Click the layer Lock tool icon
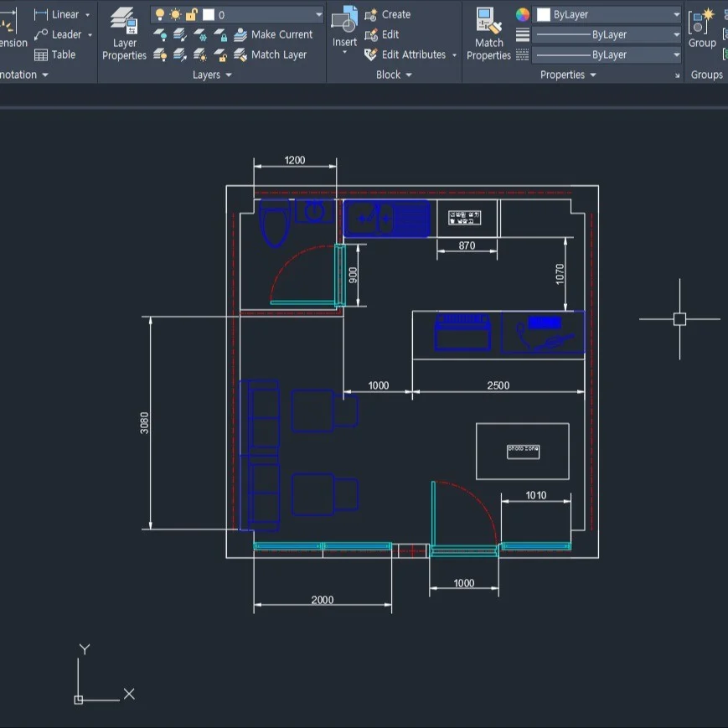Screen dimensions: 728x728 220,34
